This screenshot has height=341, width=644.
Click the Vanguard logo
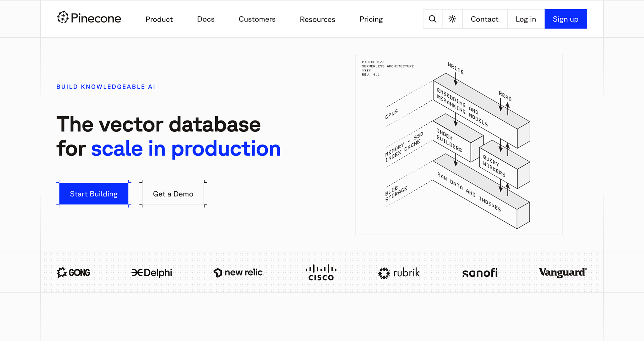[563, 272]
